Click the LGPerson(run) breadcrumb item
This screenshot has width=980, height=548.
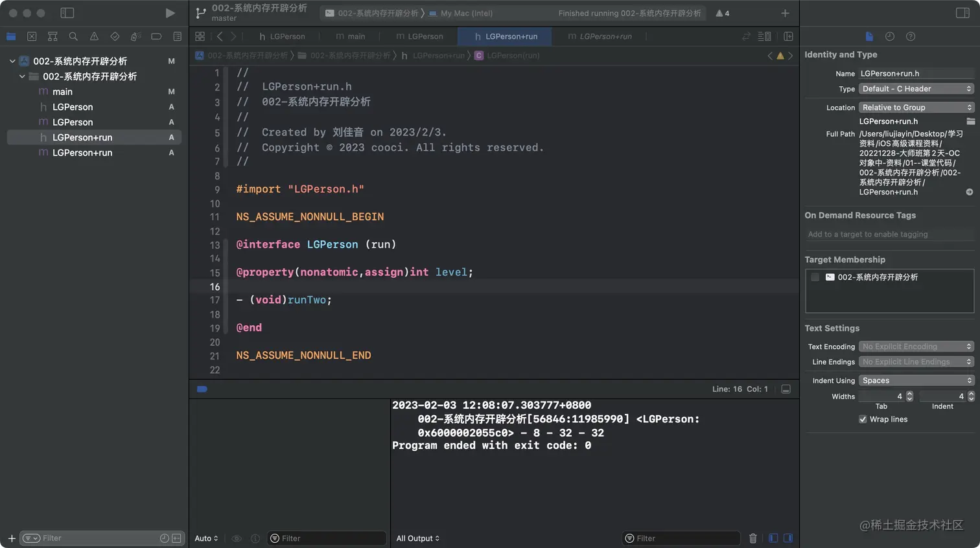[507, 56]
